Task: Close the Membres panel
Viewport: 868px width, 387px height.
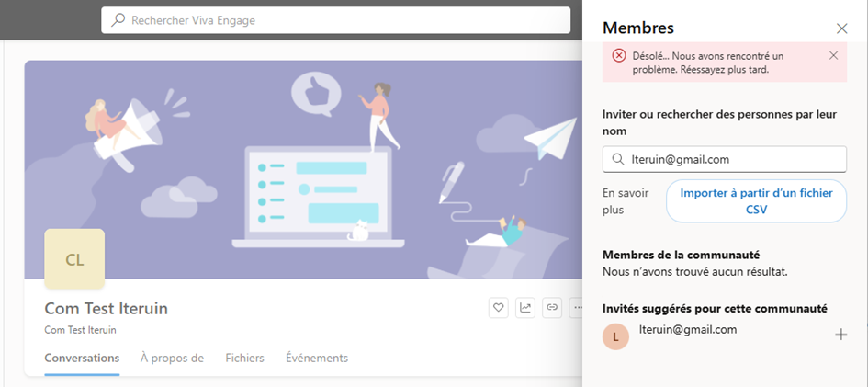Action: (x=841, y=28)
